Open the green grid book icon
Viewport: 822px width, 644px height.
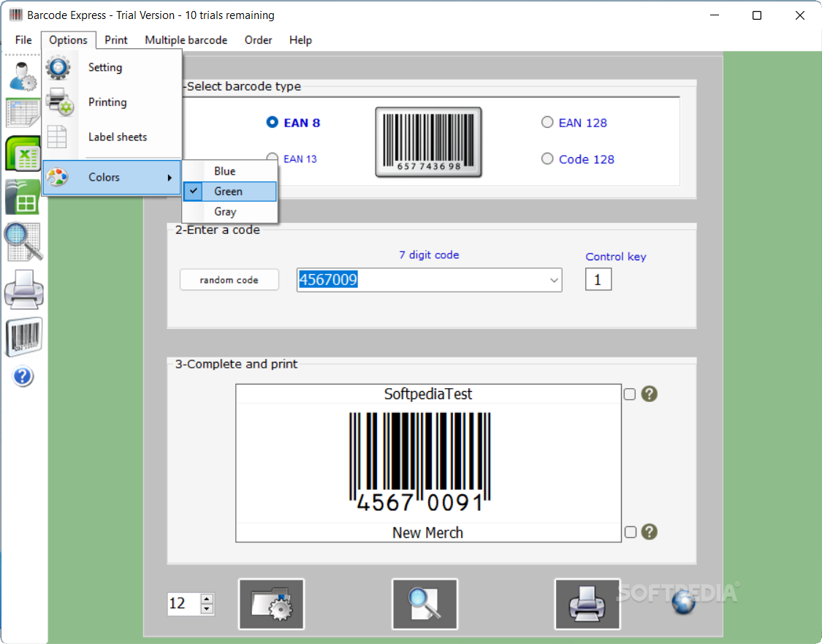tap(23, 197)
